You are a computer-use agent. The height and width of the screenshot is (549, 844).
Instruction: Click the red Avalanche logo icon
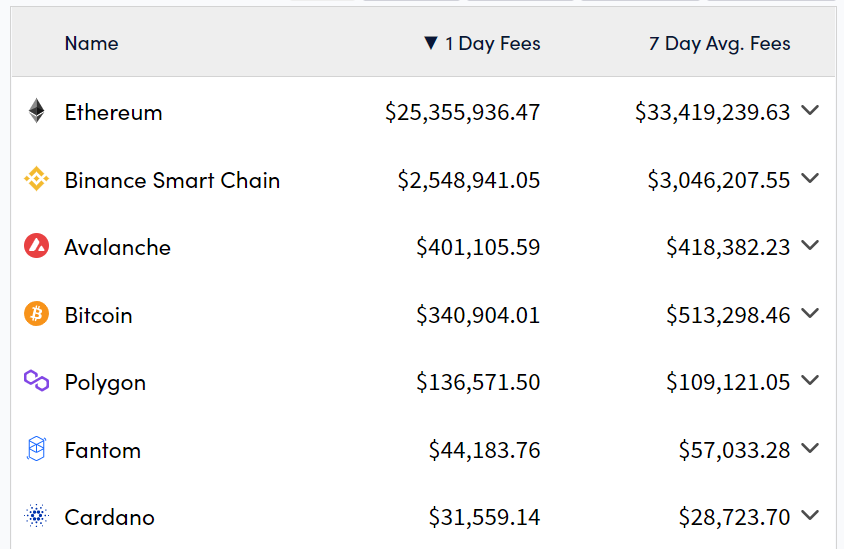(x=37, y=246)
